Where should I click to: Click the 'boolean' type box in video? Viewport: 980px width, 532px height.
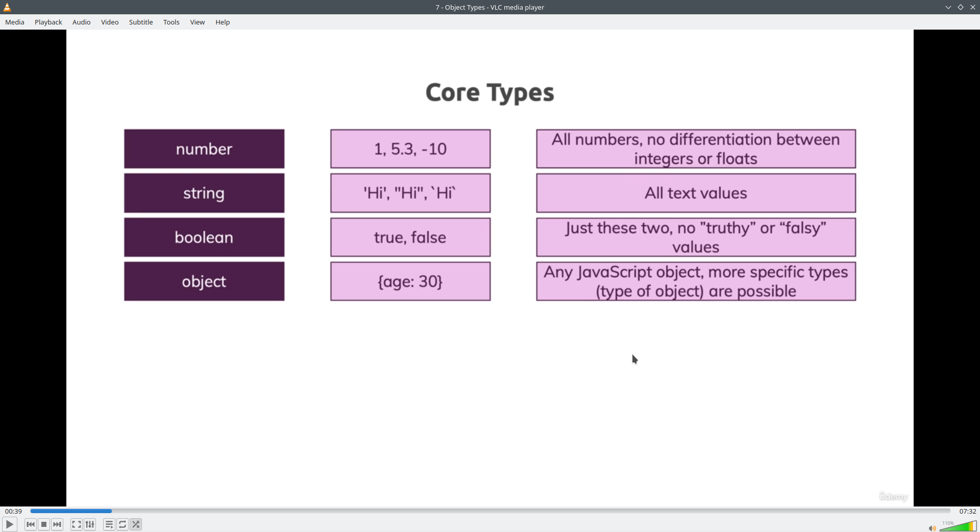pos(204,237)
